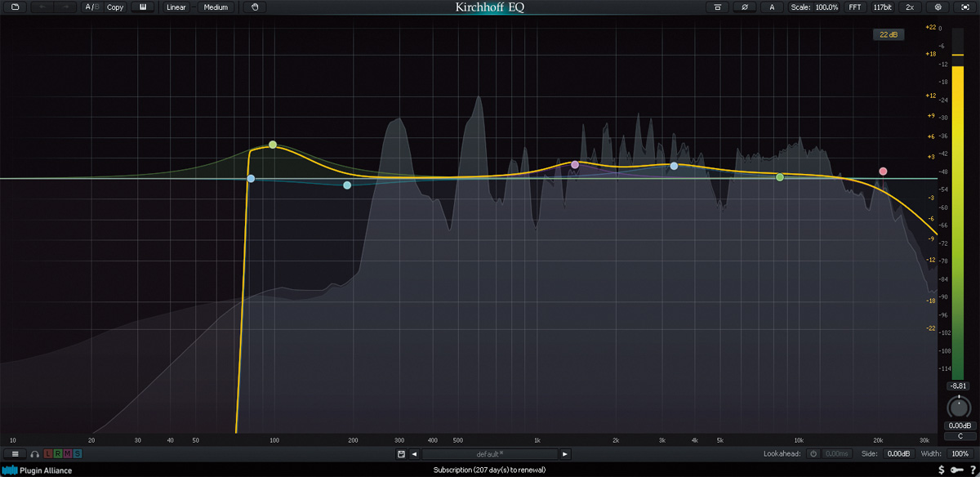Viewport: 980px width, 477px height.
Task: Click the output gain knob
Action: click(958, 407)
